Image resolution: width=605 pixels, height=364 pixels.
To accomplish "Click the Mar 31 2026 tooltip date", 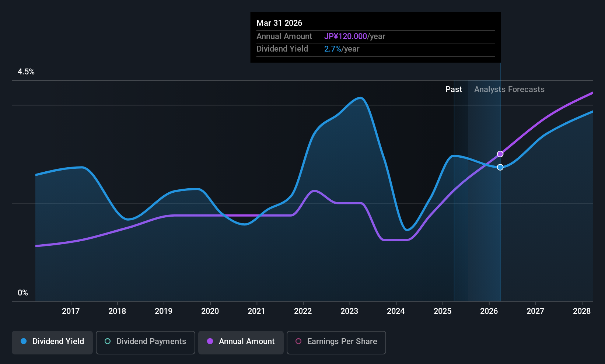I will click(279, 23).
